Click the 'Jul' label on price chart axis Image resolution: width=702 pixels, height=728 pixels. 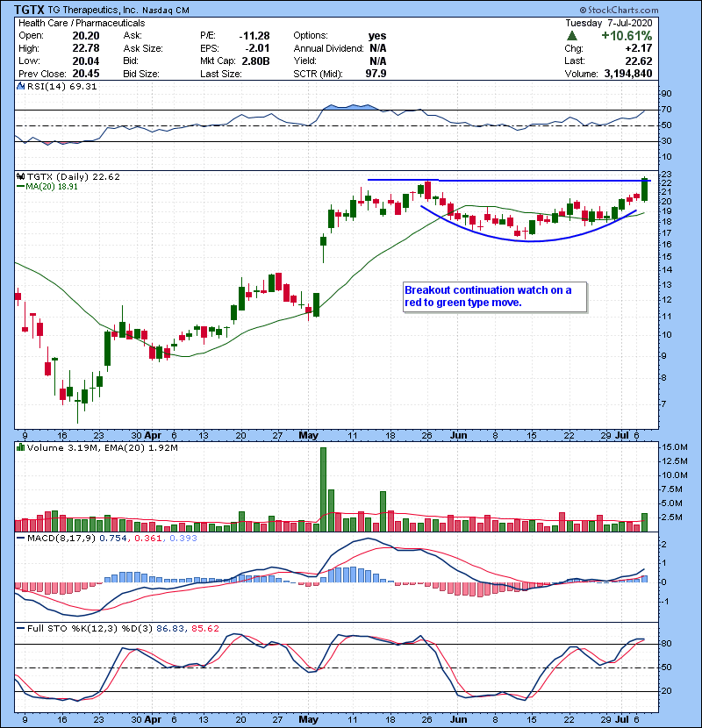(x=621, y=435)
